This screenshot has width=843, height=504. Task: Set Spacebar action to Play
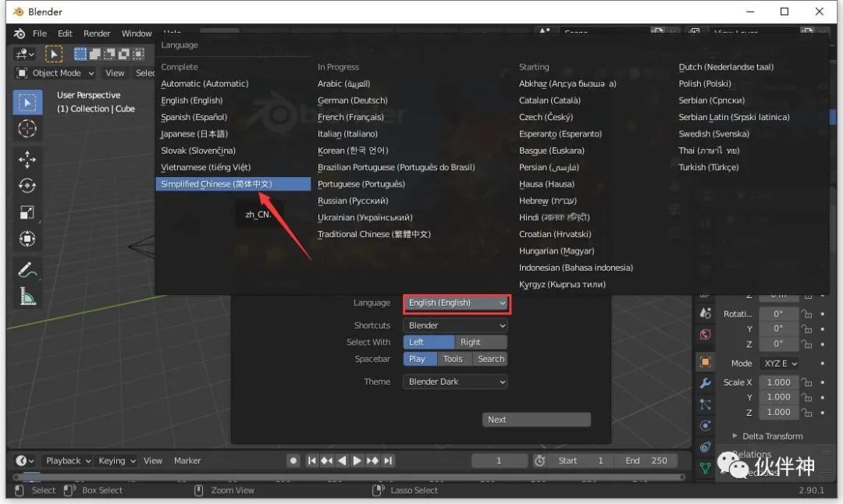pos(419,359)
